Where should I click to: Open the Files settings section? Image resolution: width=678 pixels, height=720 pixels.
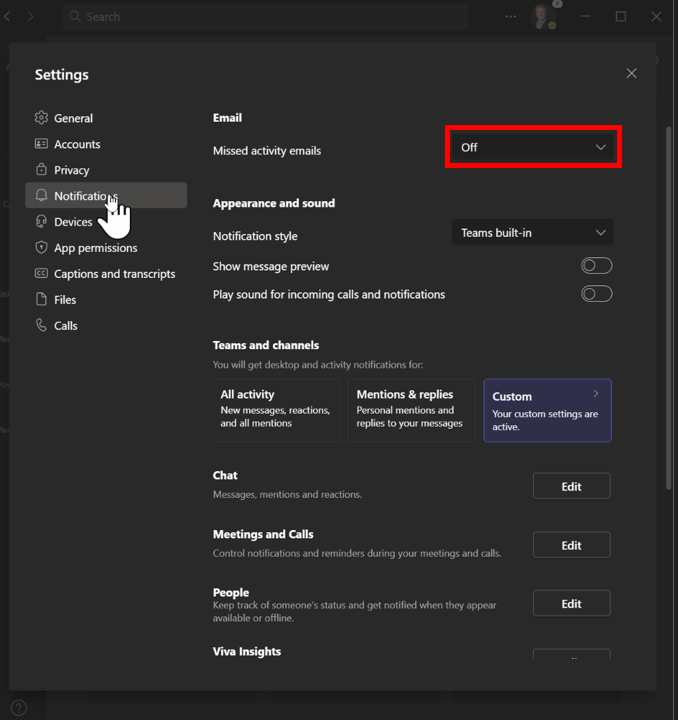tap(106, 299)
